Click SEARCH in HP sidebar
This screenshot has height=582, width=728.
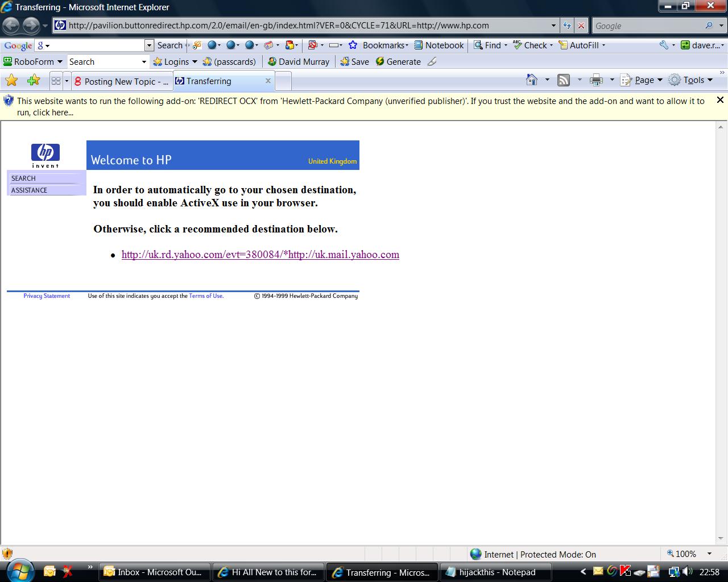23,178
